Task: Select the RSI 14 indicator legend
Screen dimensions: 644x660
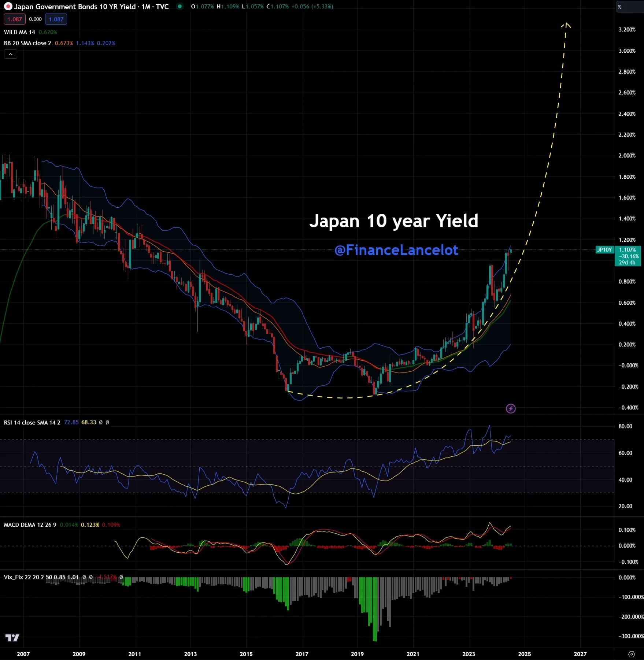Action: coord(32,422)
